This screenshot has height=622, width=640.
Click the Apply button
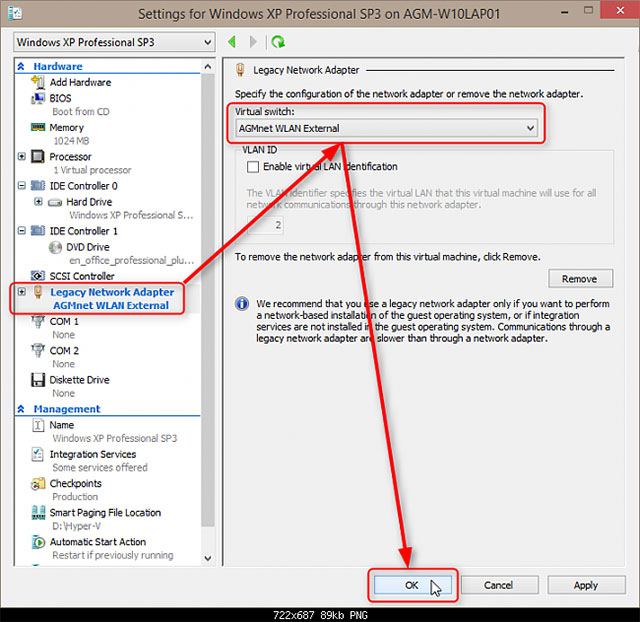[586, 585]
